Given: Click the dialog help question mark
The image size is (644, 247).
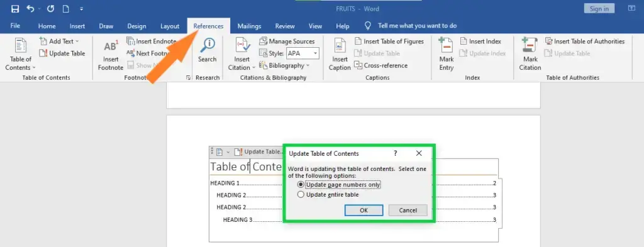Looking at the screenshot, I should point(396,153).
